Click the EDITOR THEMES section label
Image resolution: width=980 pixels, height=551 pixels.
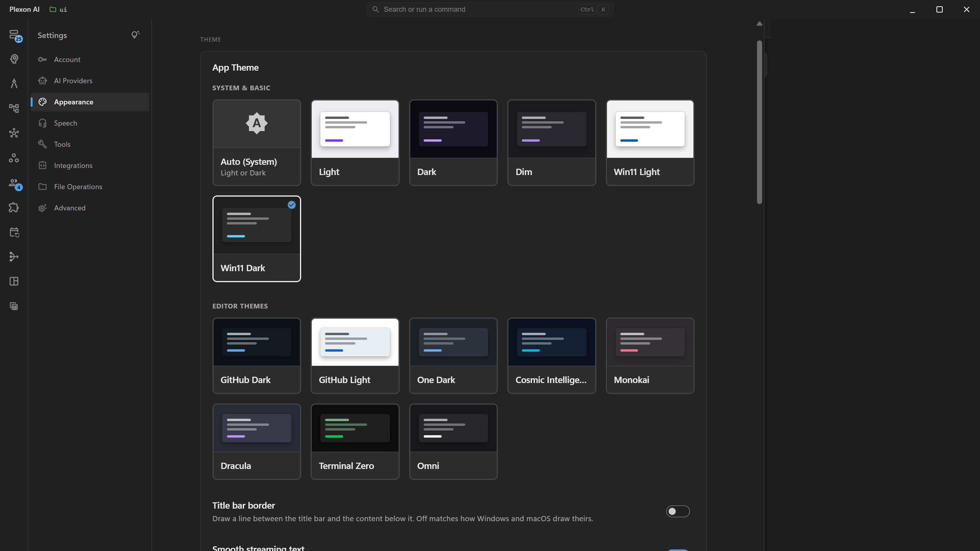pos(240,306)
